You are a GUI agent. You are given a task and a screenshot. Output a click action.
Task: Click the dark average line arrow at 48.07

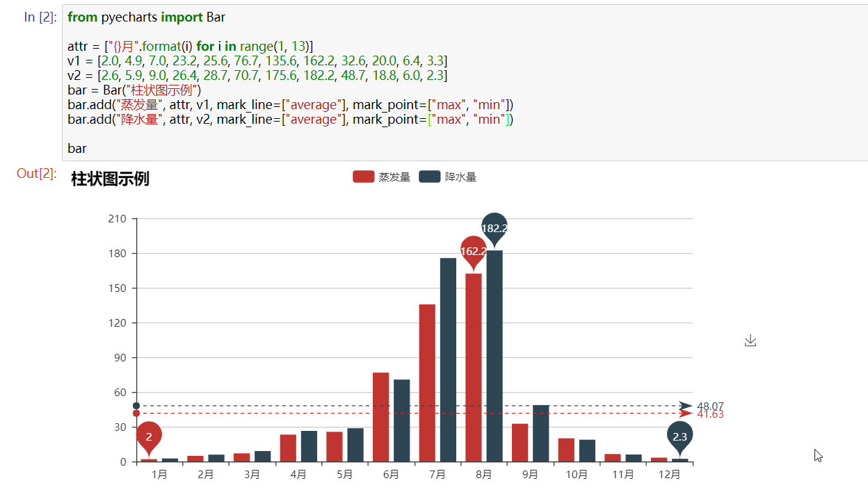[x=686, y=406]
